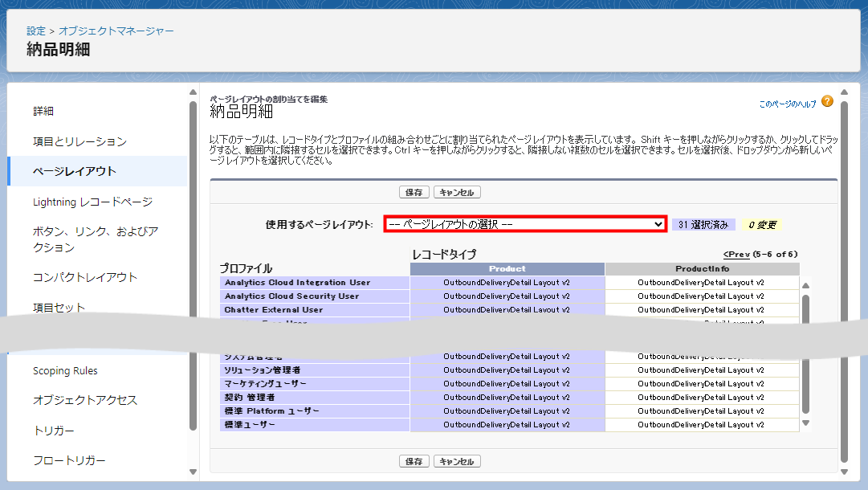Open the ページレイアウトの選択 dropdown
The width and height of the screenshot is (868, 490).
525,225
